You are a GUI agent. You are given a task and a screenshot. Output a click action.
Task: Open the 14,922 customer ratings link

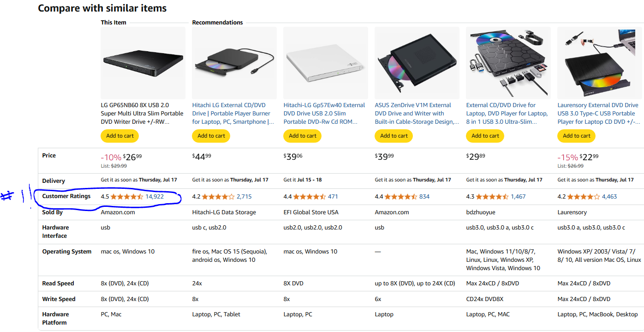pos(155,197)
